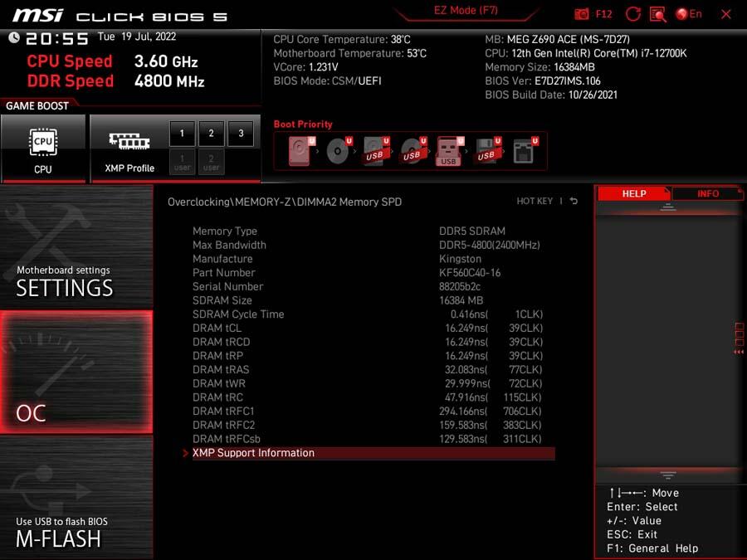
Task: Open the SETTINGS motherboard settings section
Action: pyautogui.click(x=76, y=246)
